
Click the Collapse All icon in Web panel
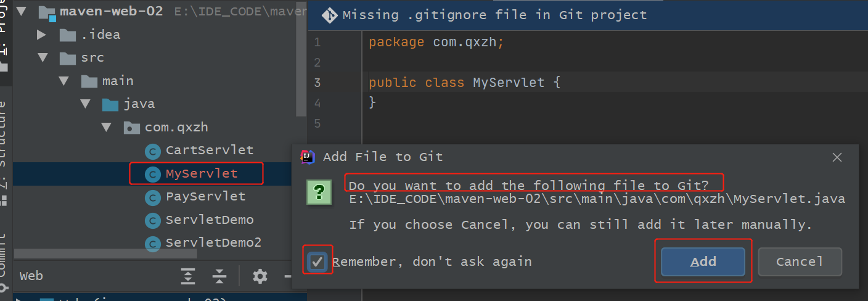(219, 276)
